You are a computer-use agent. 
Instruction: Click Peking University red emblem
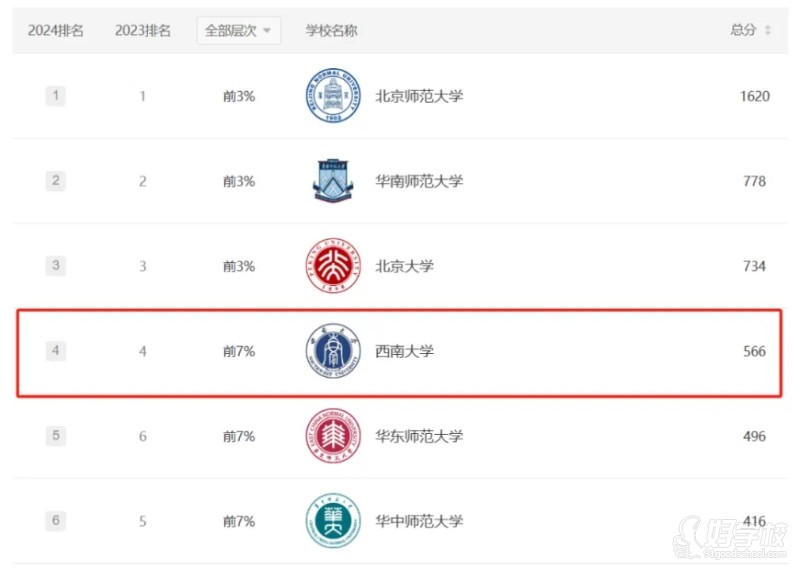(x=333, y=265)
